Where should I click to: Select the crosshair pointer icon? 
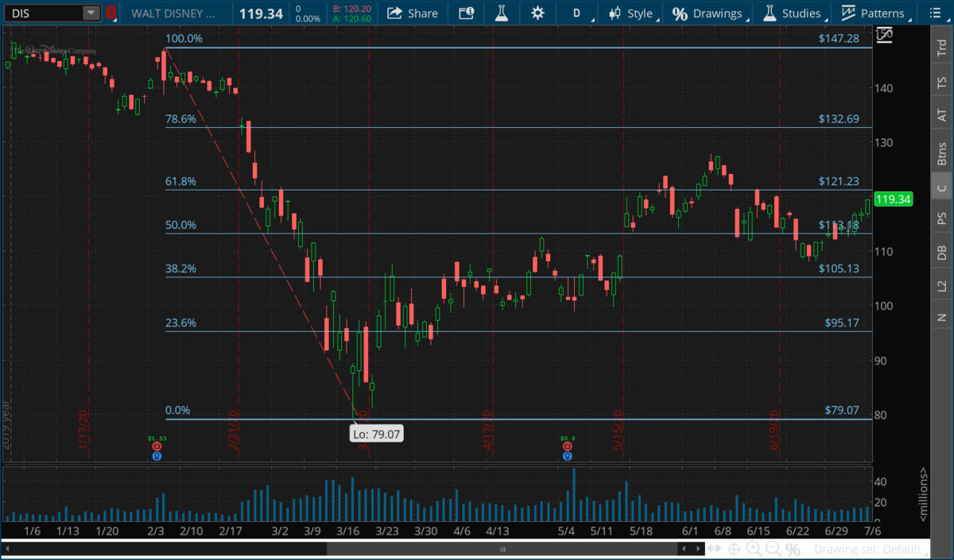pyautogui.click(x=734, y=549)
